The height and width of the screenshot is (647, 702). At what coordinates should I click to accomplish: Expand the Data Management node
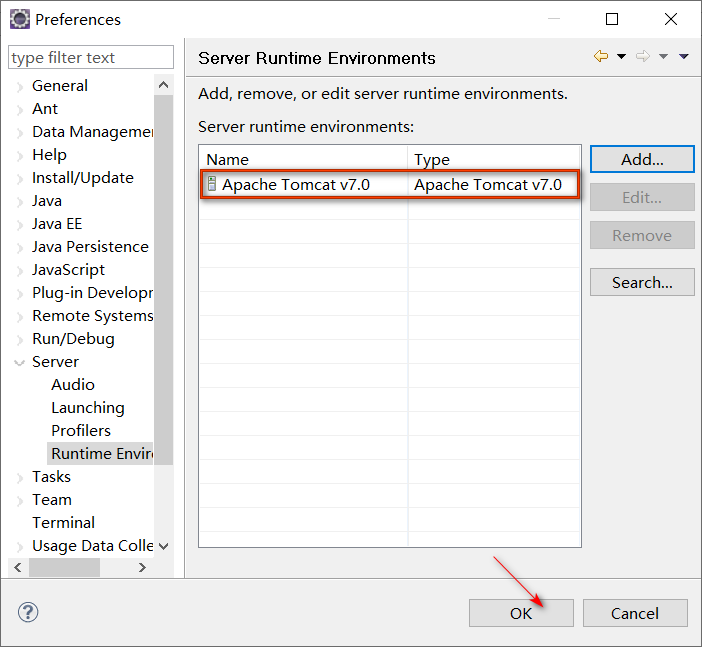(x=19, y=132)
